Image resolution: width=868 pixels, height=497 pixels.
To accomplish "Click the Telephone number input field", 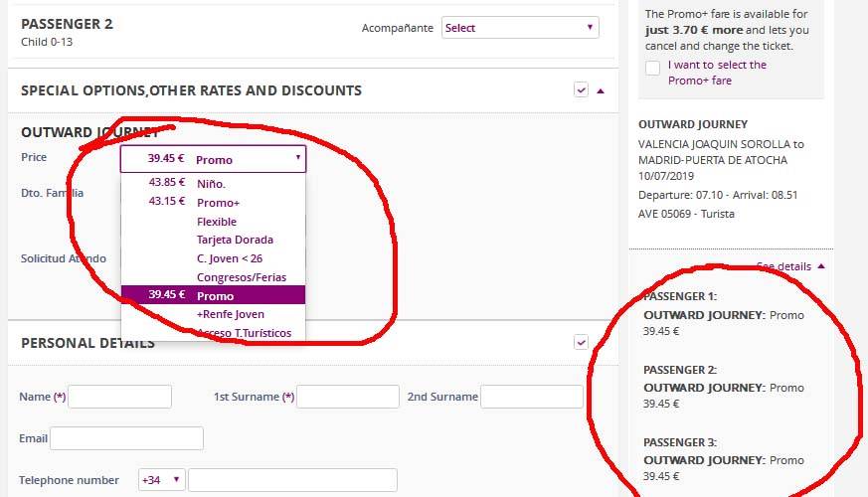I will (291, 480).
